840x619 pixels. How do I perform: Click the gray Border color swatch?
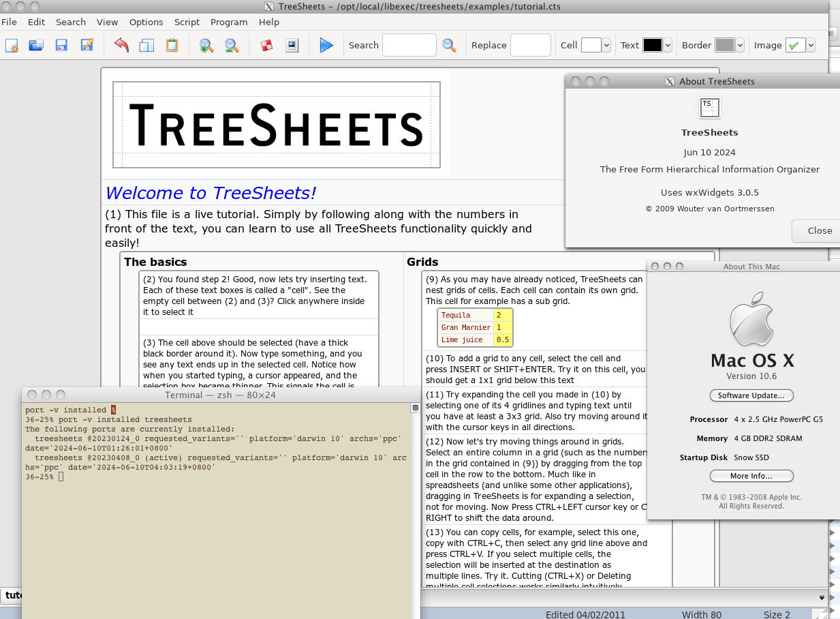pos(724,45)
